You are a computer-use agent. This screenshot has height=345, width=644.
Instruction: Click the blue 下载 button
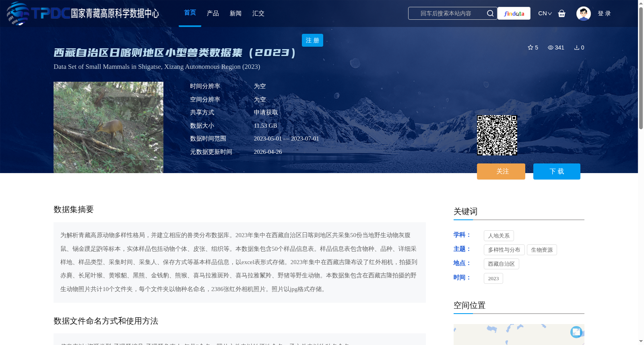point(557,171)
